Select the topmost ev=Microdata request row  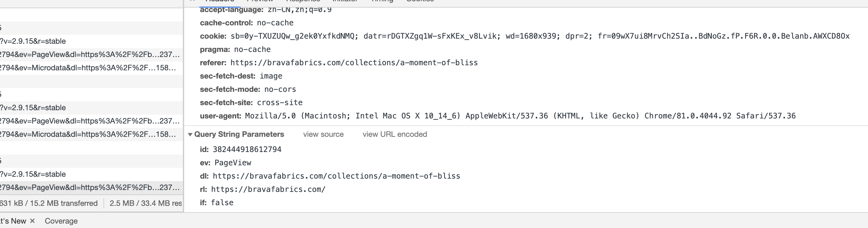(x=91, y=67)
